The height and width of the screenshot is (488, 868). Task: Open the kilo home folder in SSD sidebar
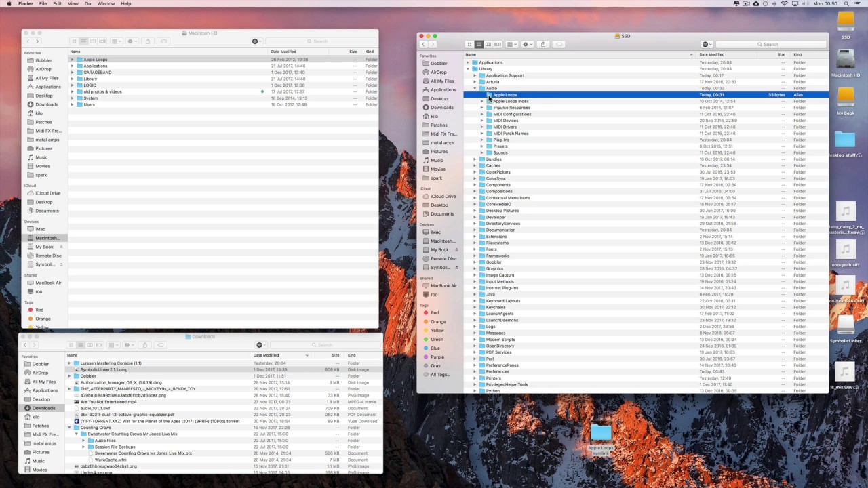click(x=435, y=117)
